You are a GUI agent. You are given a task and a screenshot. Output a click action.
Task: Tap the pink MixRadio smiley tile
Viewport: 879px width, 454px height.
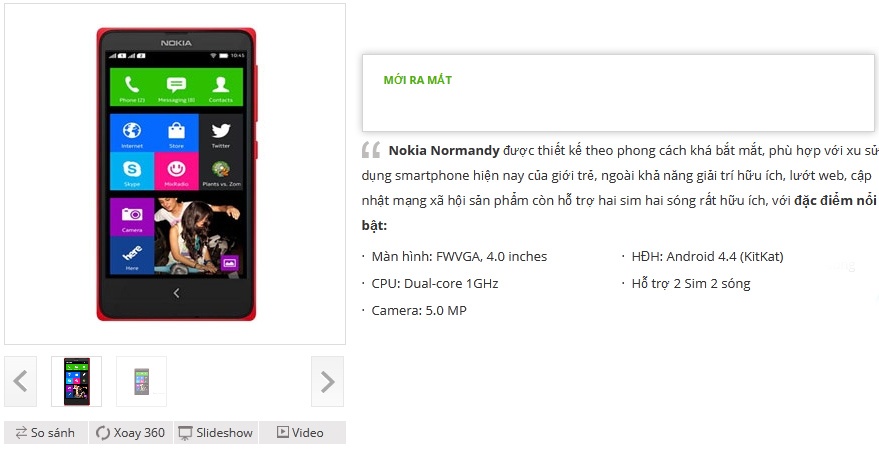[177, 171]
